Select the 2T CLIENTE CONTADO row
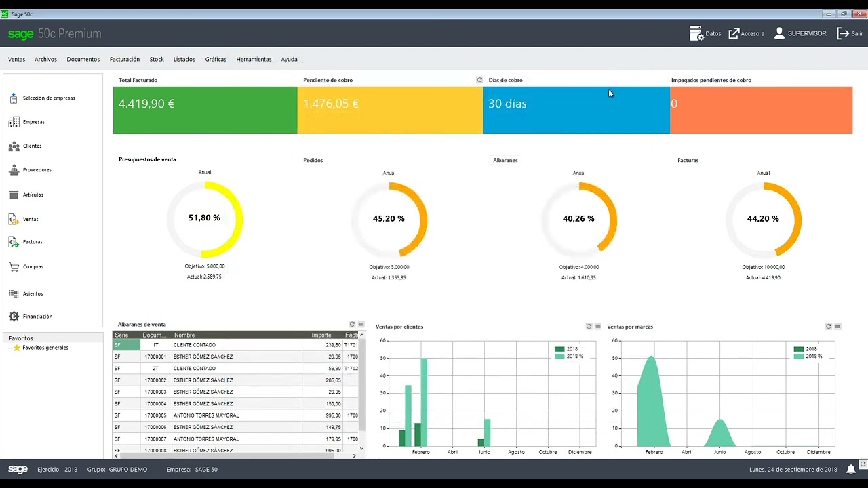 pyautogui.click(x=235, y=369)
